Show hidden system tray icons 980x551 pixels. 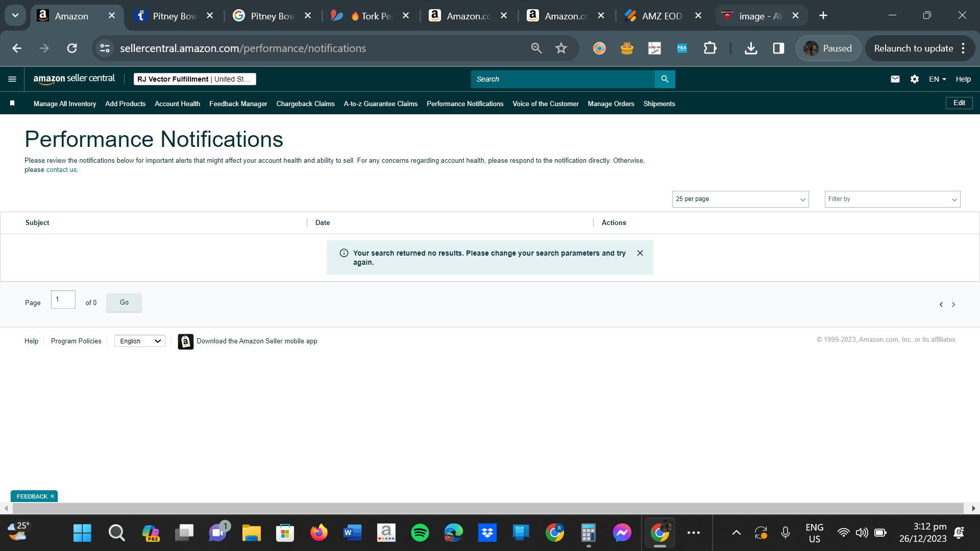(x=736, y=533)
